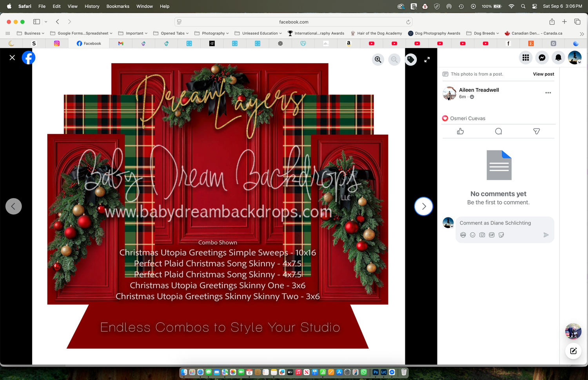Open Aileen Treadwell's profile

tap(479, 90)
